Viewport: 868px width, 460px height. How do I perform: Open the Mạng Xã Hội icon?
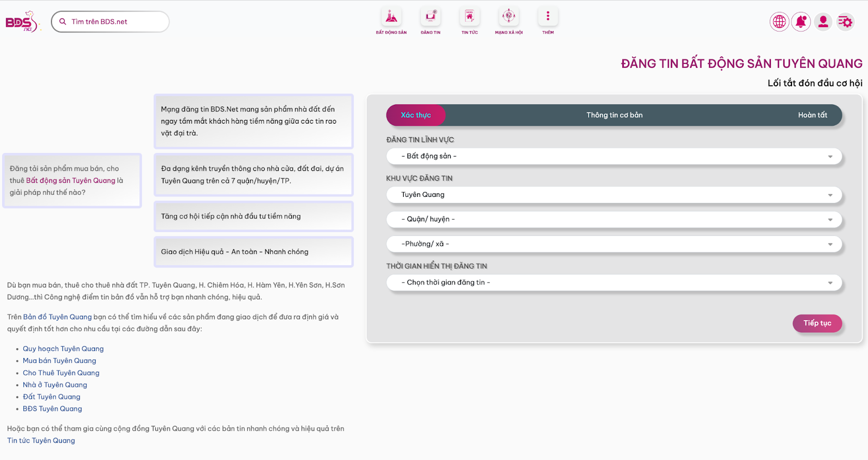pyautogui.click(x=509, y=17)
